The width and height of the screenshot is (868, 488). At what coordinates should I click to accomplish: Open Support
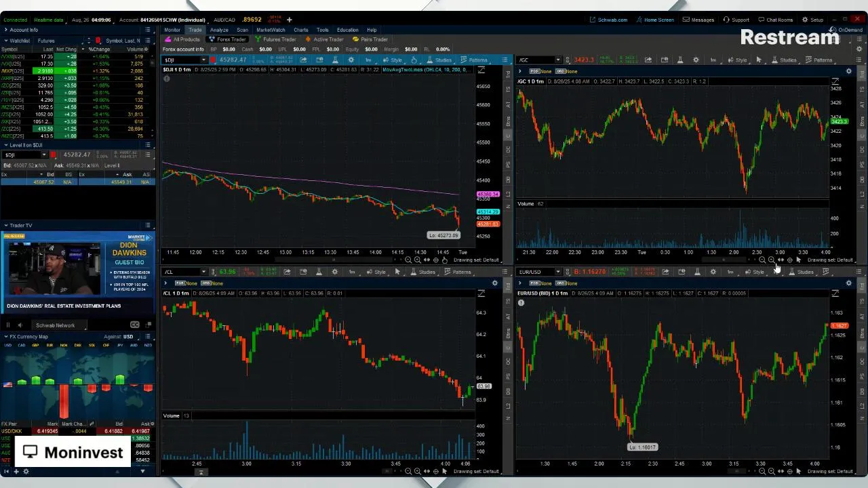click(x=736, y=20)
